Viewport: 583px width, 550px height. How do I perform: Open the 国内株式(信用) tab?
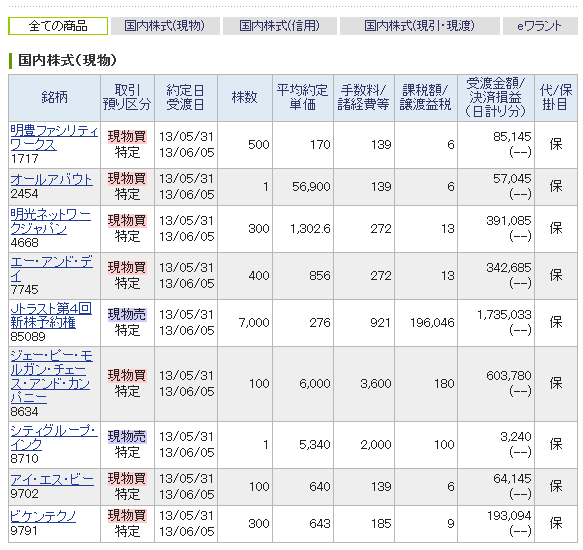click(x=280, y=26)
